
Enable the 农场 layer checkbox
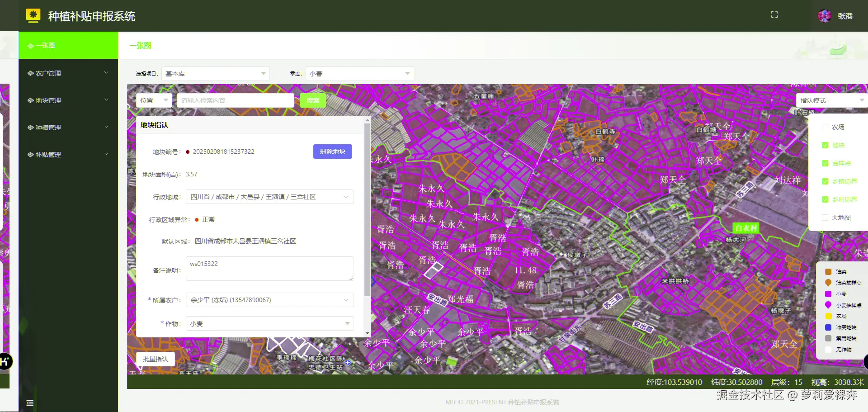tap(825, 127)
